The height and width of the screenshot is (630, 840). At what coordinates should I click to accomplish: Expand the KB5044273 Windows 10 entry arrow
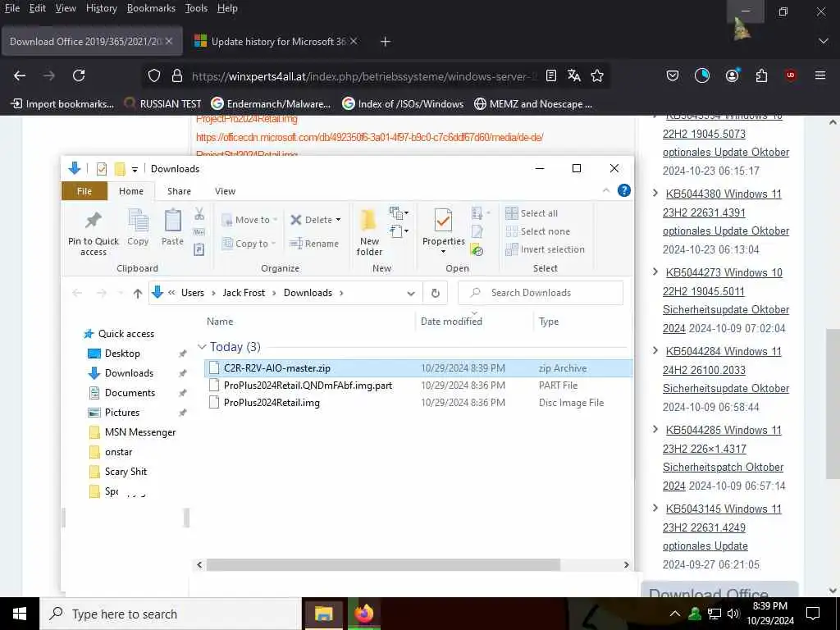(x=655, y=272)
